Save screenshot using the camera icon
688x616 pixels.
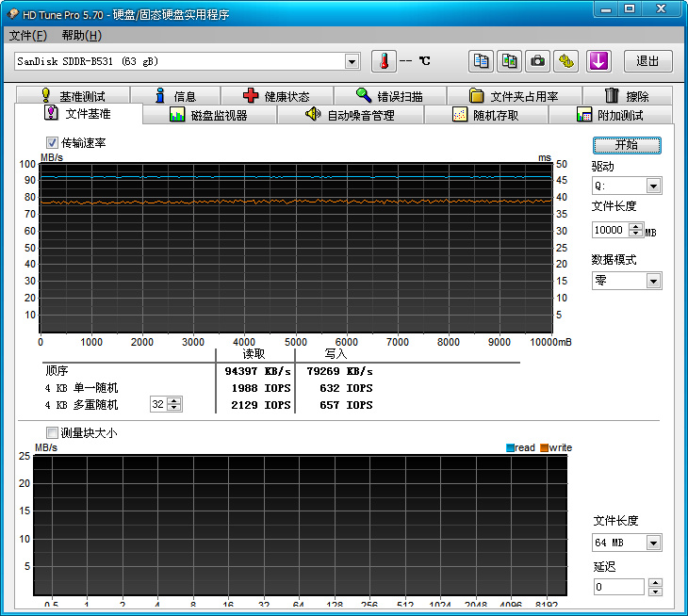tap(537, 61)
